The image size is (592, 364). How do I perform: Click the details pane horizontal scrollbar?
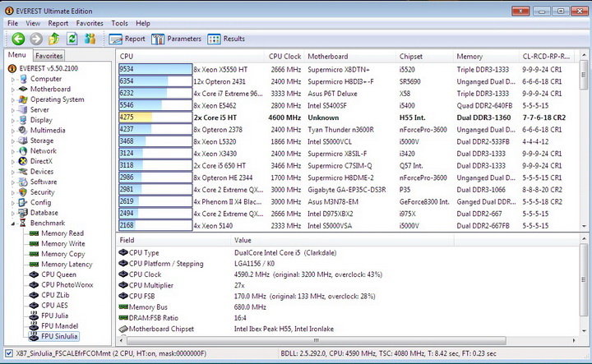click(316, 340)
